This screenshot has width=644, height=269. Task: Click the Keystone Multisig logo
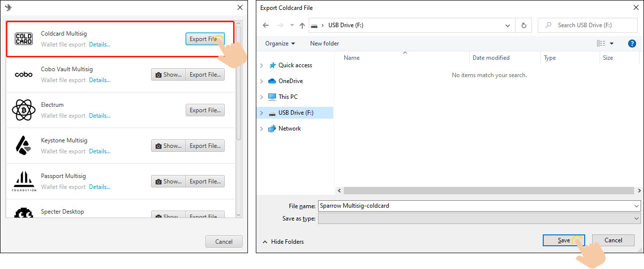point(23,145)
